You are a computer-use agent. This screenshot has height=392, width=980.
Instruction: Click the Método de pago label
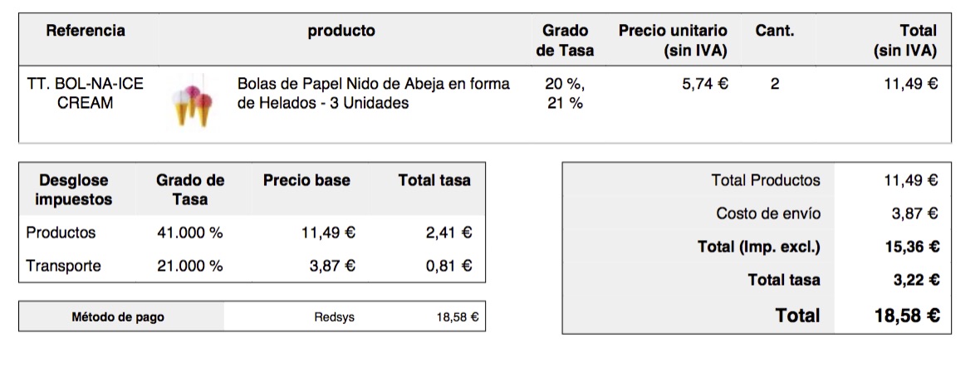118,317
